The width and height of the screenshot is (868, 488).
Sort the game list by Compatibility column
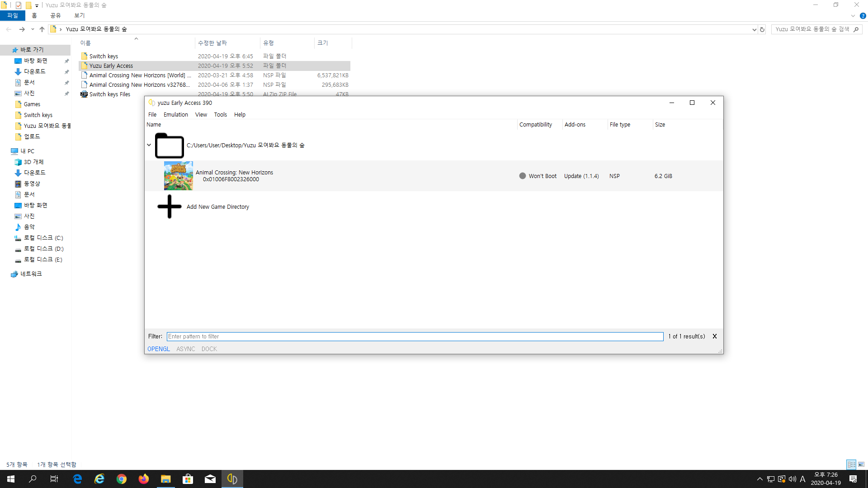pyautogui.click(x=536, y=125)
